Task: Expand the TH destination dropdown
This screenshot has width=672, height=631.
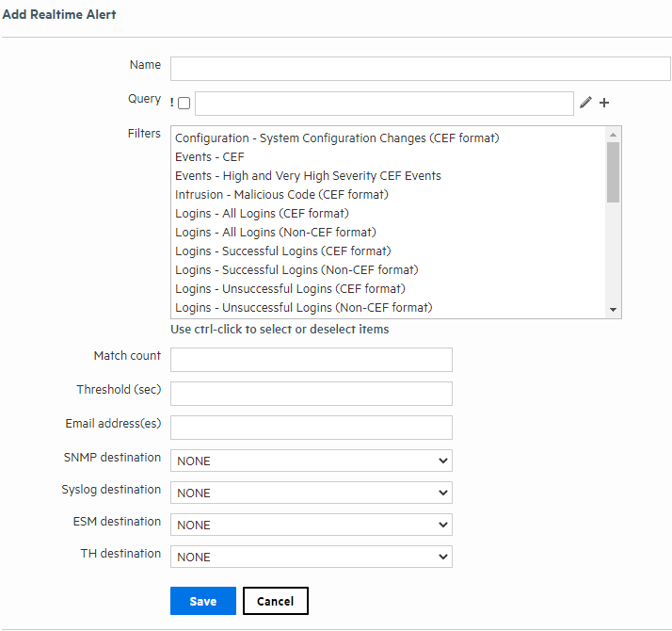Action: click(311, 557)
